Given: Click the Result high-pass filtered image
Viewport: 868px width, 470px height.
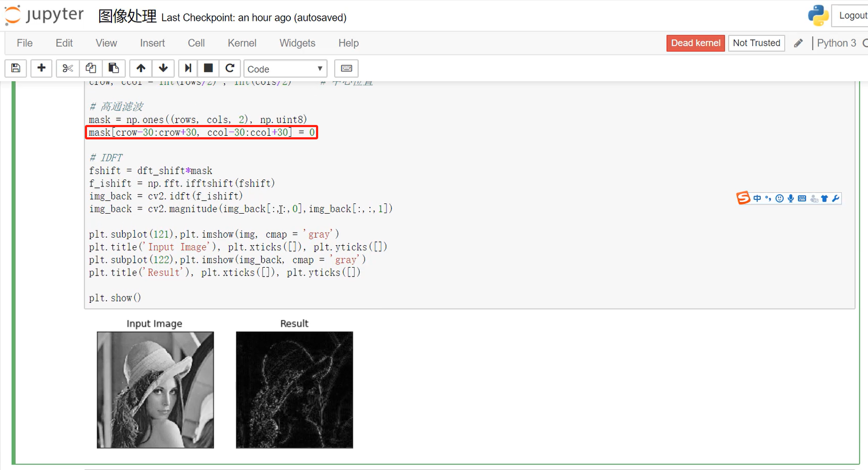Looking at the screenshot, I should tap(295, 390).
